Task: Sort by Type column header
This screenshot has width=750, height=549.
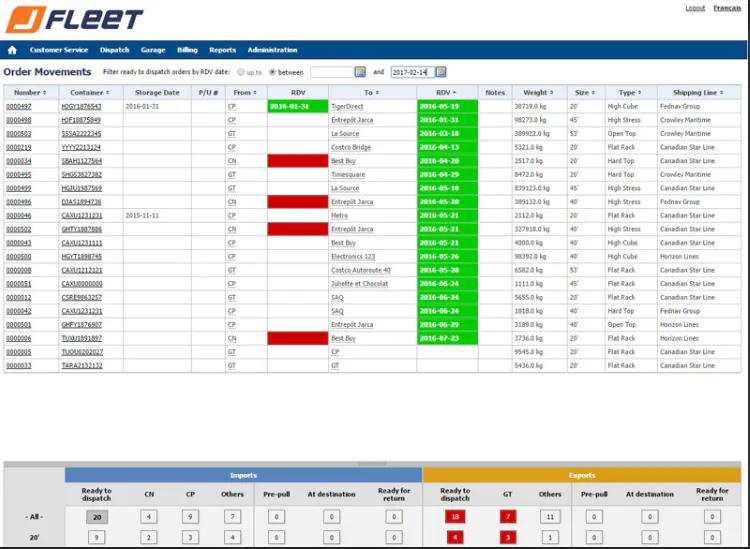Action: click(x=631, y=93)
